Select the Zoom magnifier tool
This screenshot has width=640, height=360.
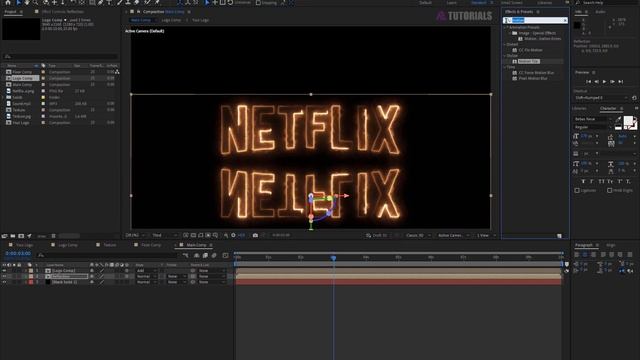[x=36, y=2]
